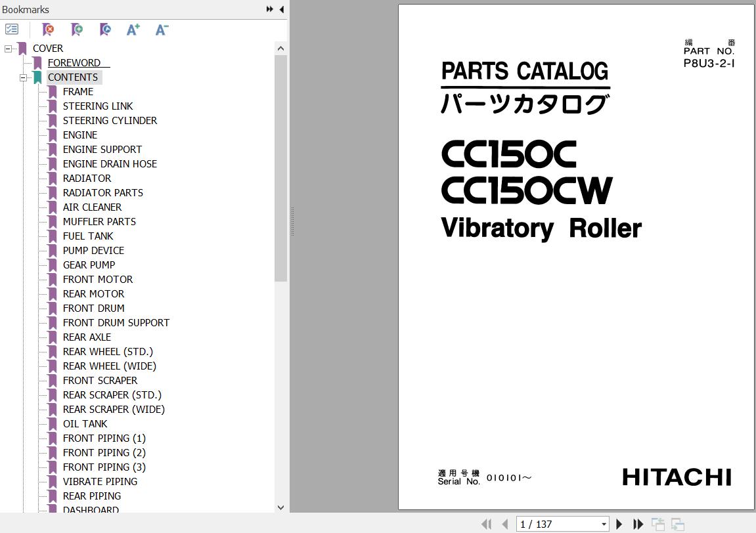Image resolution: width=756 pixels, height=533 pixels.
Task: Expand bookmarks panel with double arrow
Action: click(x=269, y=9)
